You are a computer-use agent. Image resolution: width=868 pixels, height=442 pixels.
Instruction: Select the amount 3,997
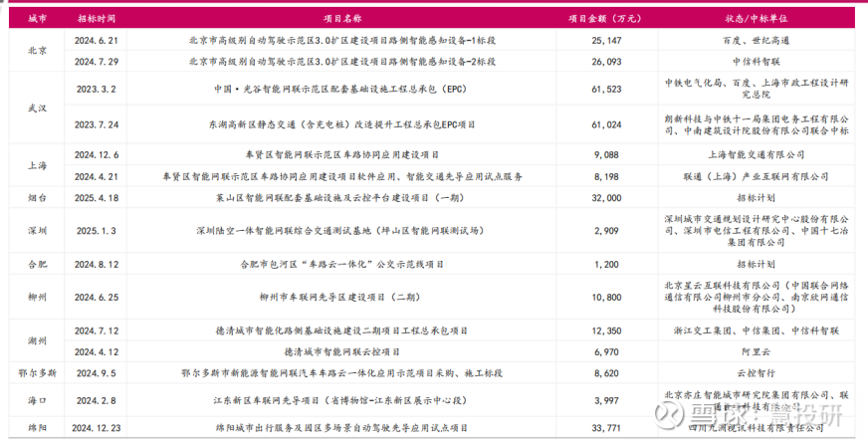pyautogui.click(x=606, y=400)
